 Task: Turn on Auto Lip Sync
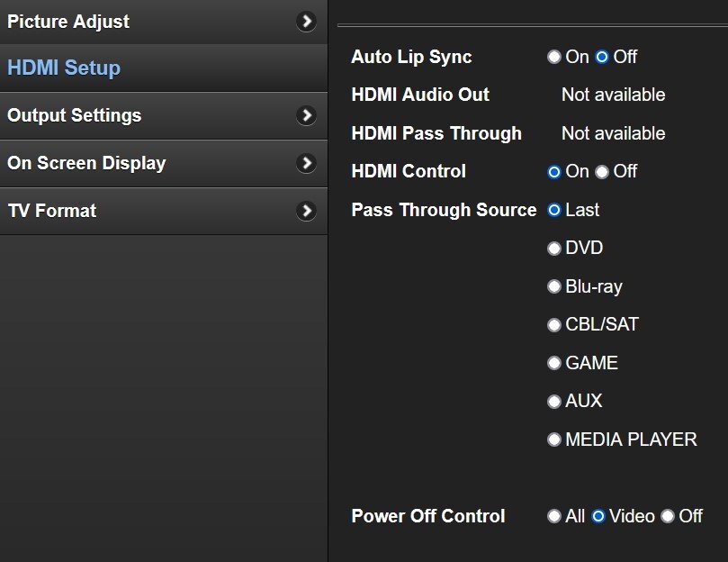554,57
